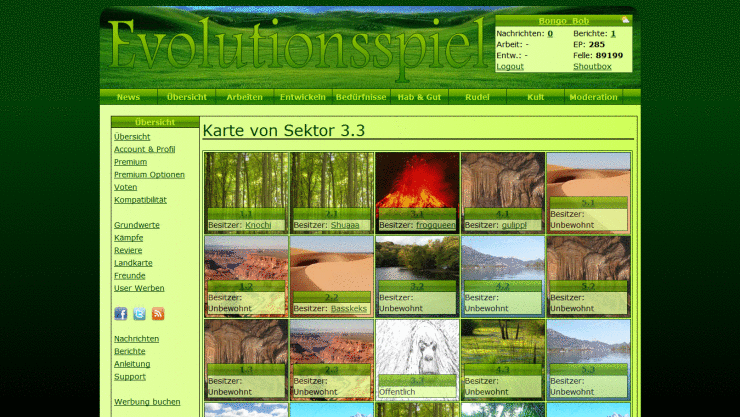Viewport: 740px width, 417px height.
Task: Open the Reviere link
Action: 128,250
